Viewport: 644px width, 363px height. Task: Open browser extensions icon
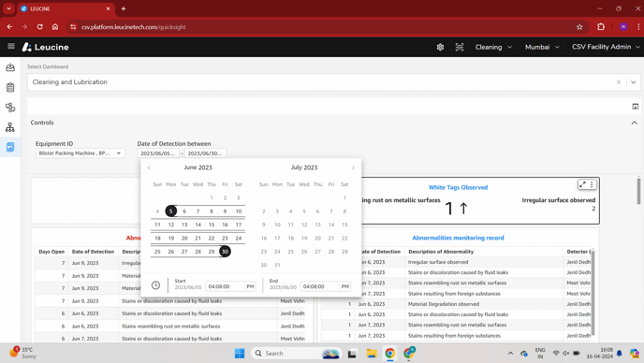coord(601,27)
